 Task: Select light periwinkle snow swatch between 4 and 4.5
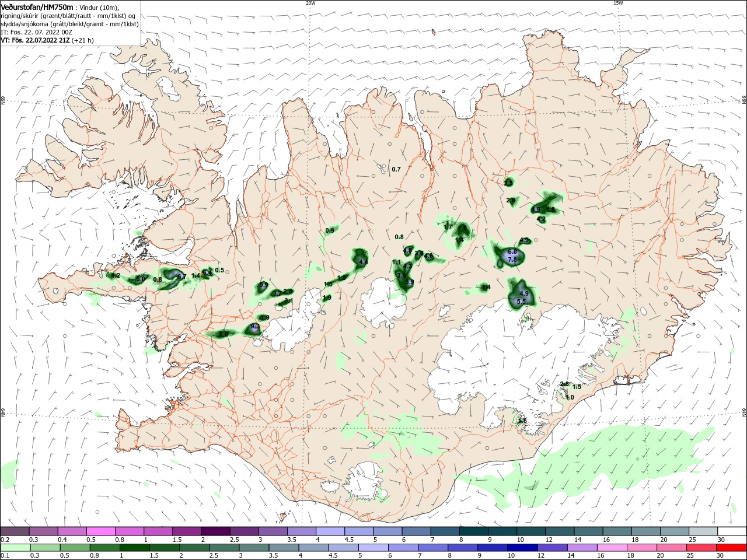click(330, 531)
